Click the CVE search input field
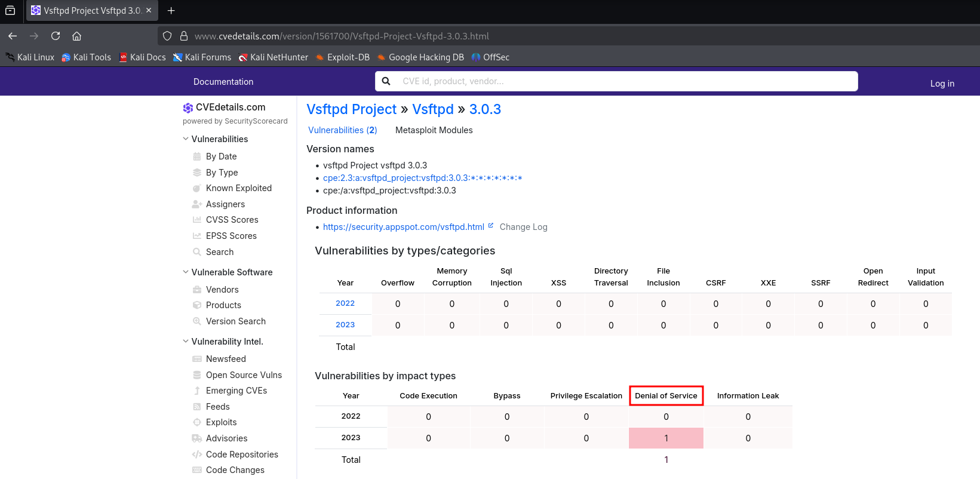980x479 pixels. click(616, 81)
